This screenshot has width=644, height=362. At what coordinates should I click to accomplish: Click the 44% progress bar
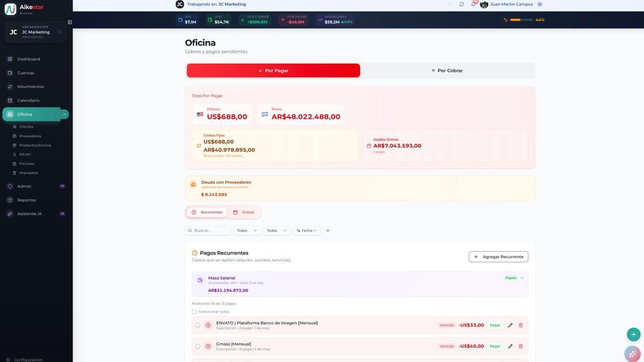(521, 20)
